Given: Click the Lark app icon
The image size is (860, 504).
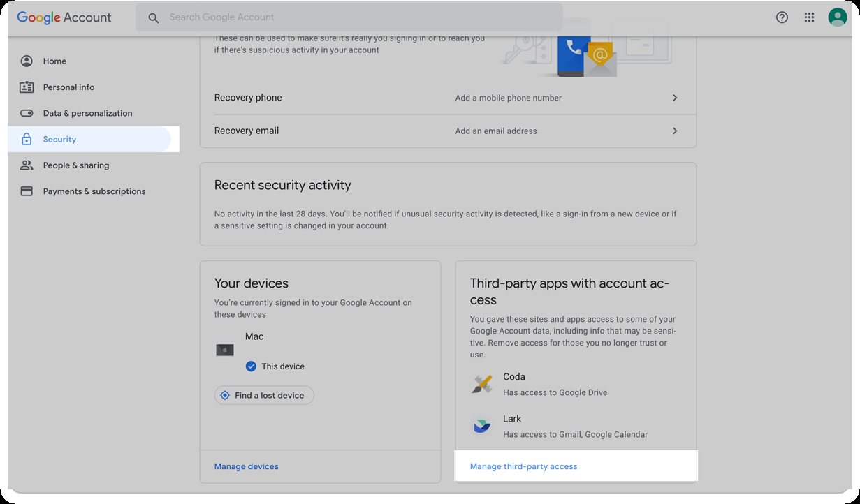Looking at the screenshot, I should pyautogui.click(x=482, y=425).
